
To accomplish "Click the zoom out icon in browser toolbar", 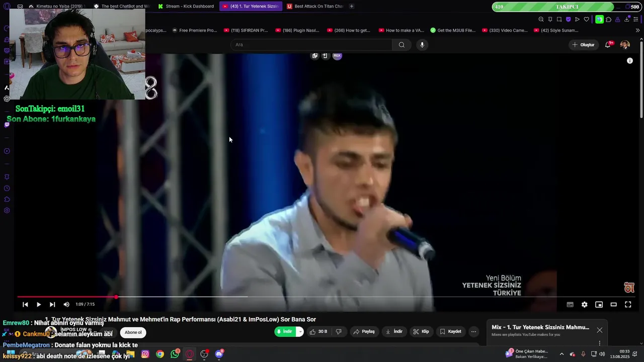I will pyautogui.click(x=541, y=20).
